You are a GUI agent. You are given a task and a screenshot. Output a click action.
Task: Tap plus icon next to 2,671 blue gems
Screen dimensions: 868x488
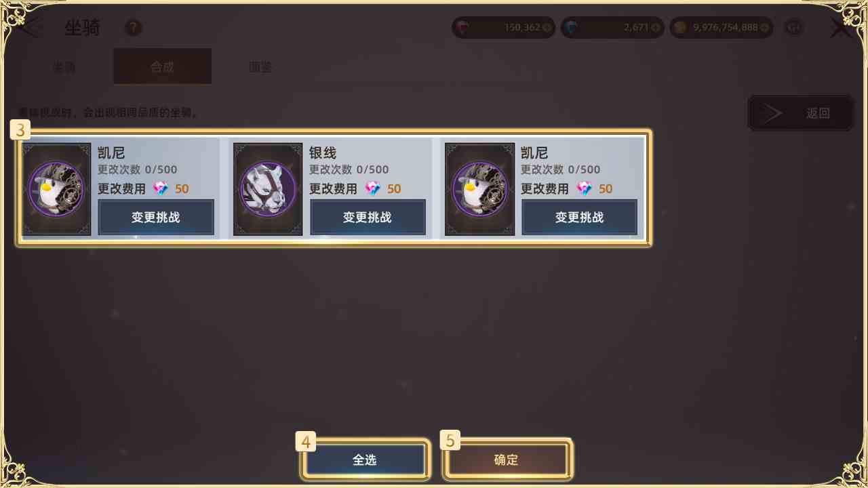655,28
